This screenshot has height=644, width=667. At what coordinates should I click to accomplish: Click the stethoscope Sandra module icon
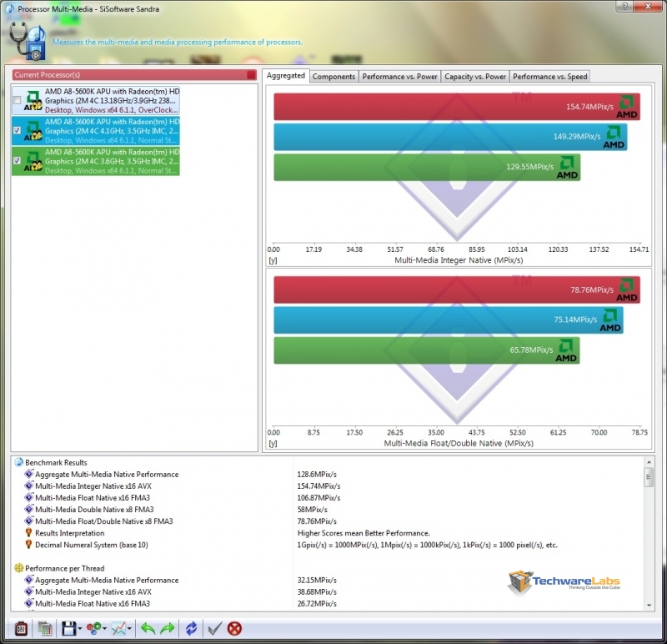[28, 41]
